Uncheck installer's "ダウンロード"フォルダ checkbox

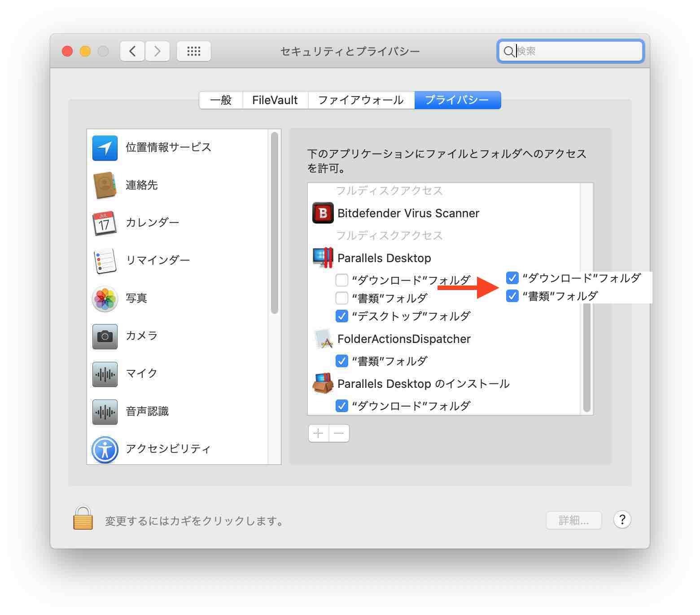point(342,406)
